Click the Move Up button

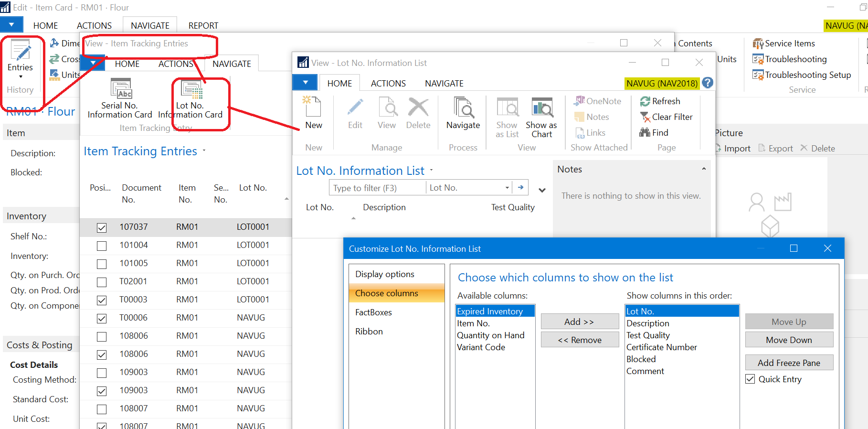(x=789, y=322)
